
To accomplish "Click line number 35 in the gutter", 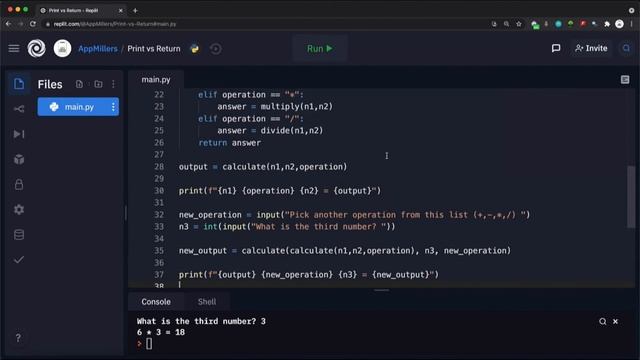I will (x=159, y=251).
